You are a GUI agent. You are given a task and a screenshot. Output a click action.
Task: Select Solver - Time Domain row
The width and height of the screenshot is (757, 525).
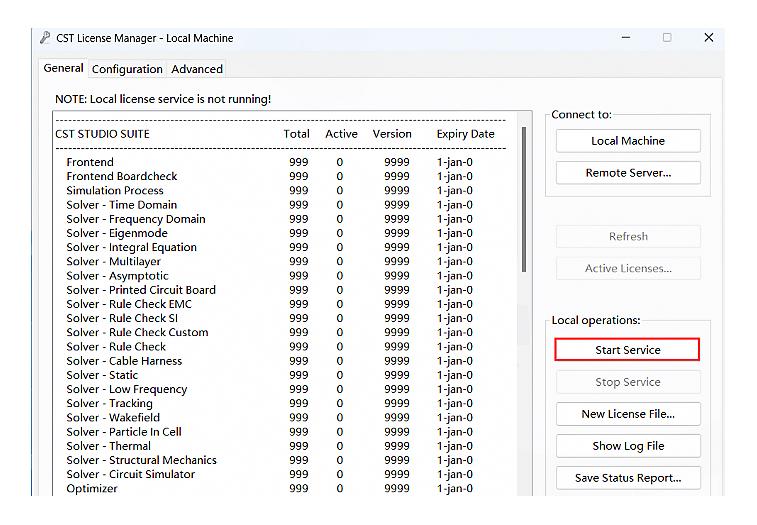[269, 204]
